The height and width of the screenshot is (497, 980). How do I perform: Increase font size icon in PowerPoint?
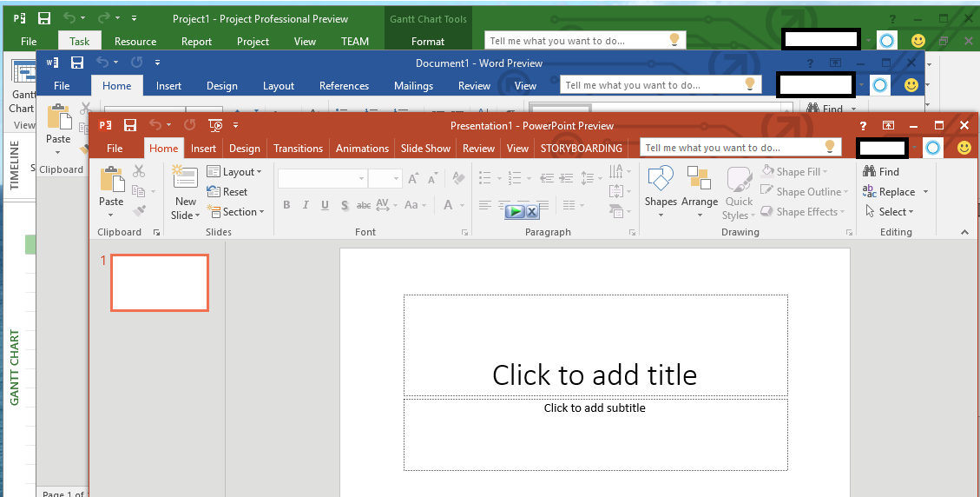tap(413, 179)
